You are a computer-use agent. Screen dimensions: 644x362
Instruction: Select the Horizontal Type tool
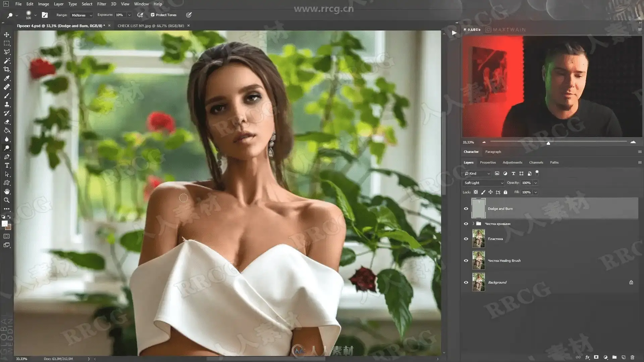point(7,166)
